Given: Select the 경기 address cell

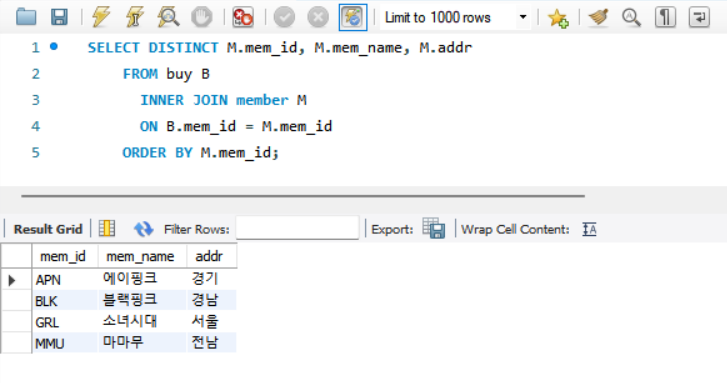Looking at the screenshot, I should (211, 279).
